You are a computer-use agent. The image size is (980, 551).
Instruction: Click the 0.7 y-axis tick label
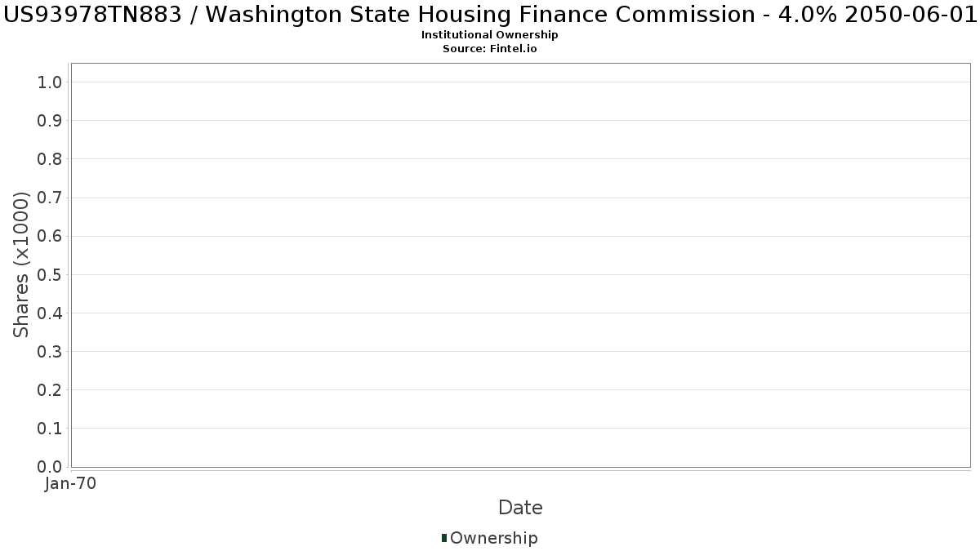click(50, 198)
